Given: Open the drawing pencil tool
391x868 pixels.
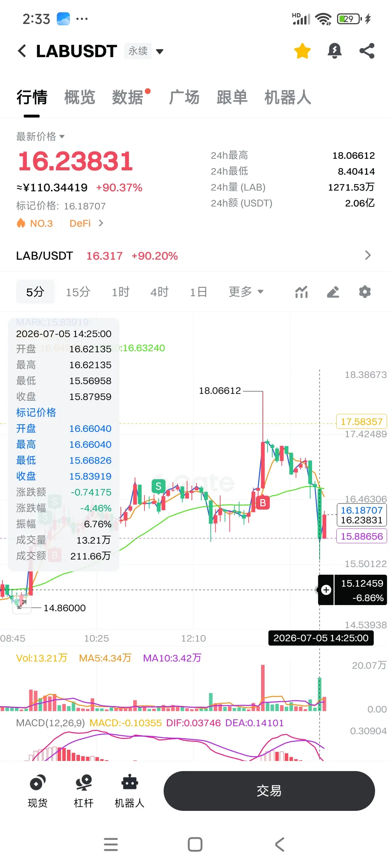Looking at the screenshot, I should tap(333, 292).
